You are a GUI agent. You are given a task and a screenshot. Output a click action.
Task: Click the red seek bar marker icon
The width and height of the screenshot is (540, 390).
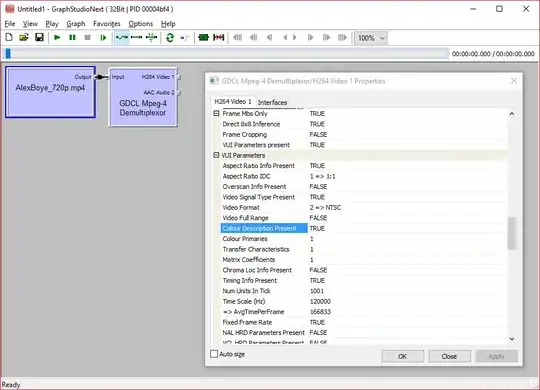pyautogui.click(x=219, y=38)
